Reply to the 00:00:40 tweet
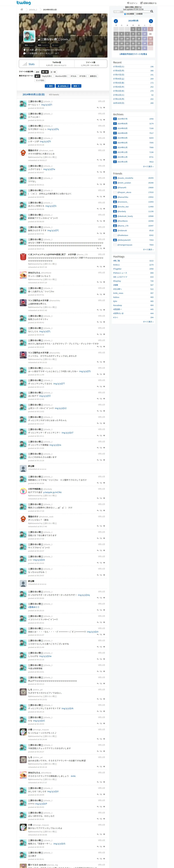174x868 pixels. tap(98, 108)
